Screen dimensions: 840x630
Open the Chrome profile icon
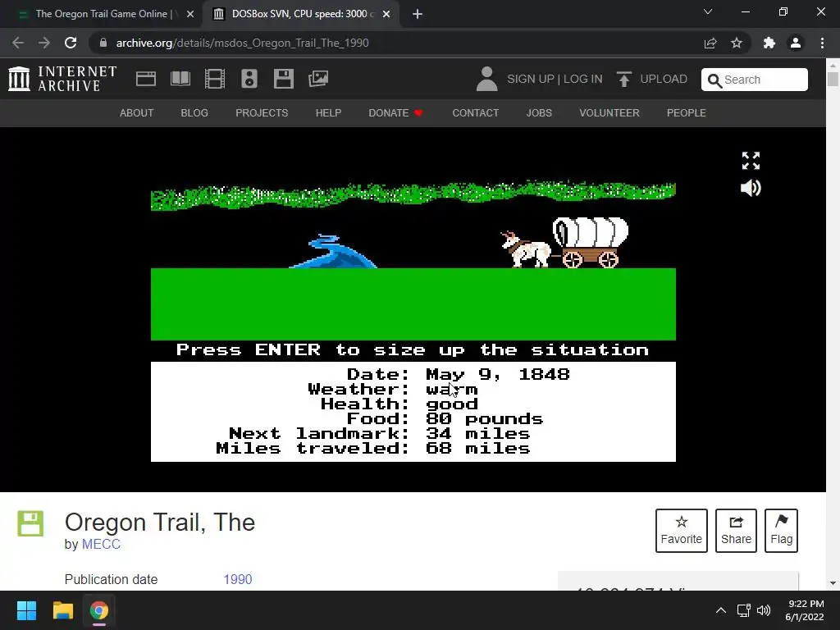click(796, 43)
